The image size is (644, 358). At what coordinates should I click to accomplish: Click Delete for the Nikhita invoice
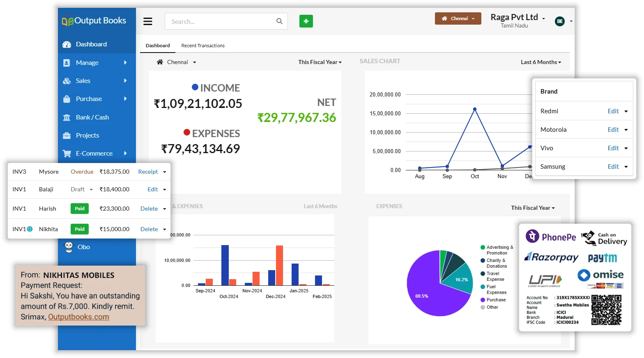[x=149, y=229]
